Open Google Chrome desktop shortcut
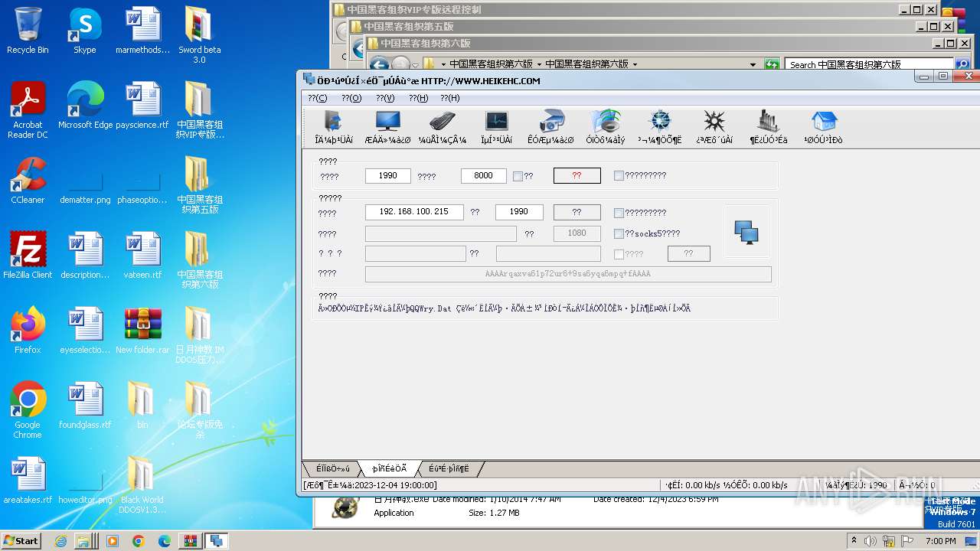The height and width of the screenshot is (551, 980). (x=28, y=410)
